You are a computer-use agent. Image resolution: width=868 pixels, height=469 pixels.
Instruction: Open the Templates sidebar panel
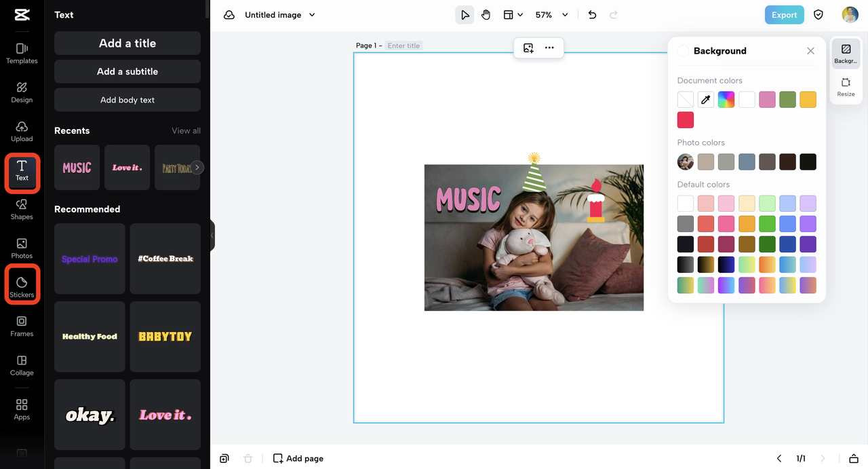(x=22, y=53)
